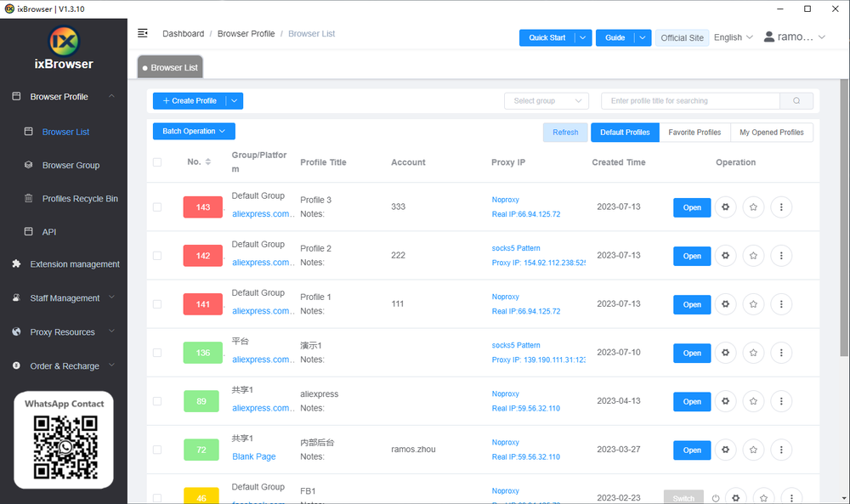Favorite the aliexpress profile 89
This screenshot has width=850, height=504.
pos(753,401)
